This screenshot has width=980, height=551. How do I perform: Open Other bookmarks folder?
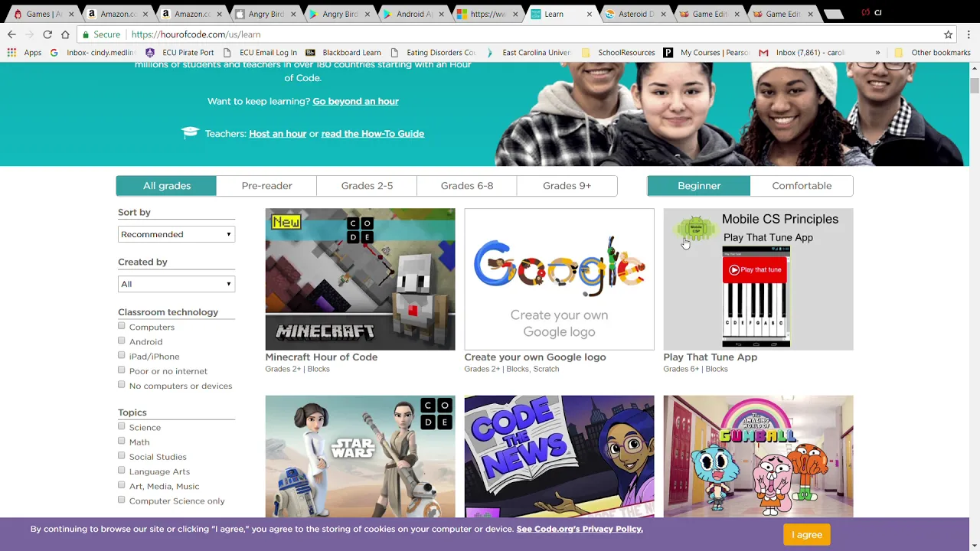pos(932,53)
